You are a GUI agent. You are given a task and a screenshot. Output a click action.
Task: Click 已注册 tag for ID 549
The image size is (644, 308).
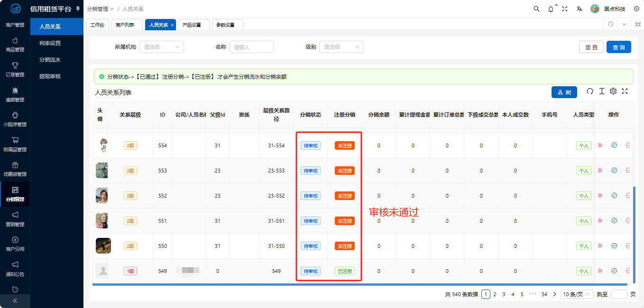click(x=345, y=271)
